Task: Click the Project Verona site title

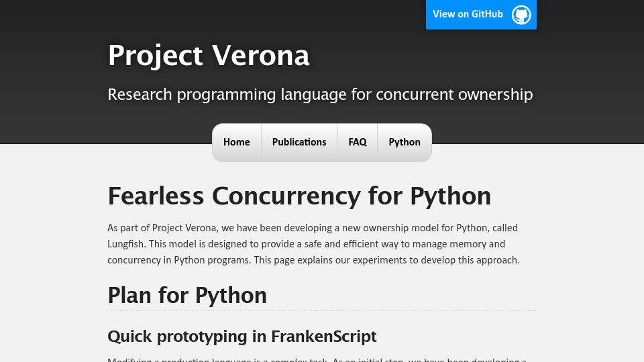Action: click(208, 56)
